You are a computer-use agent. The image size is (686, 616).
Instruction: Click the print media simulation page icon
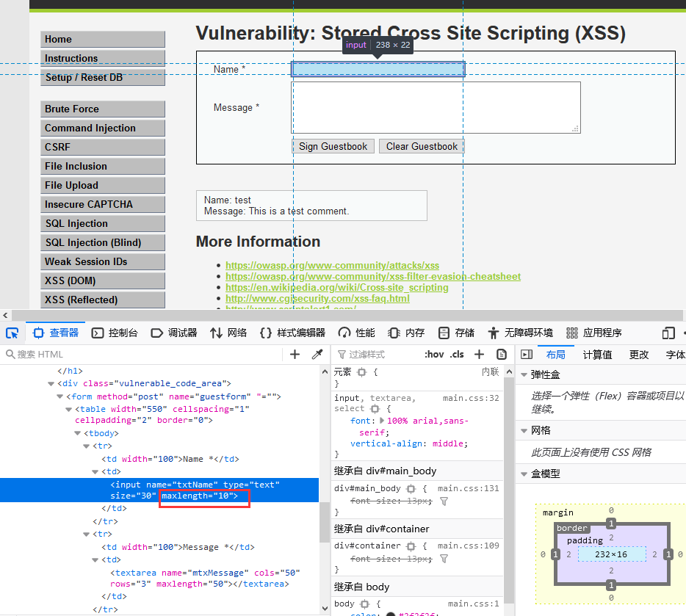point(502,354)
